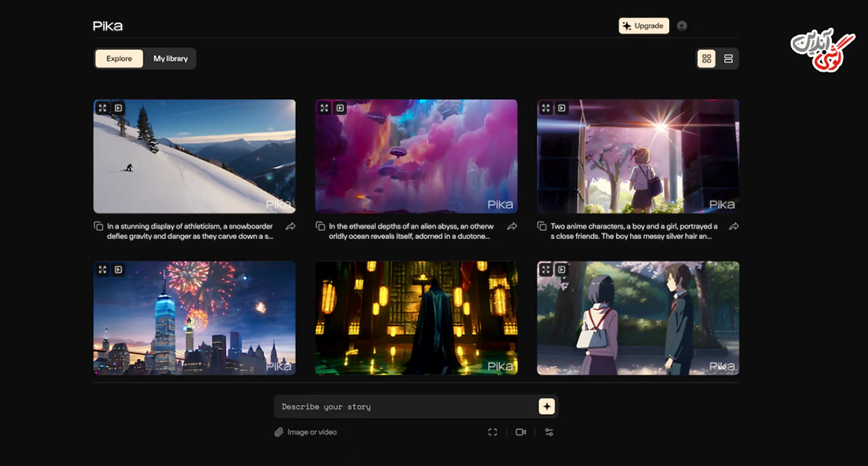
Task: Copy the snowboarder prompt text
Action: click(x=98, y=226)
